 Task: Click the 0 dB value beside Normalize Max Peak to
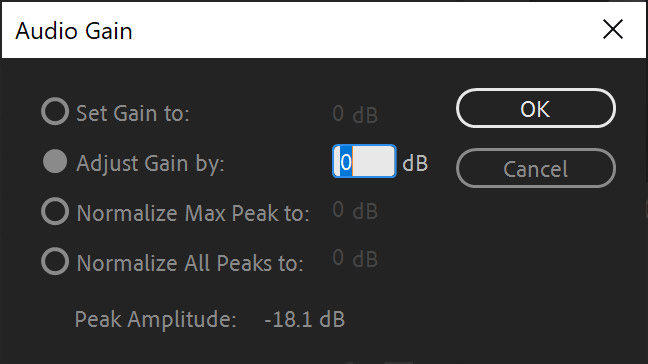pyautogui.click(x=355, y=210)
